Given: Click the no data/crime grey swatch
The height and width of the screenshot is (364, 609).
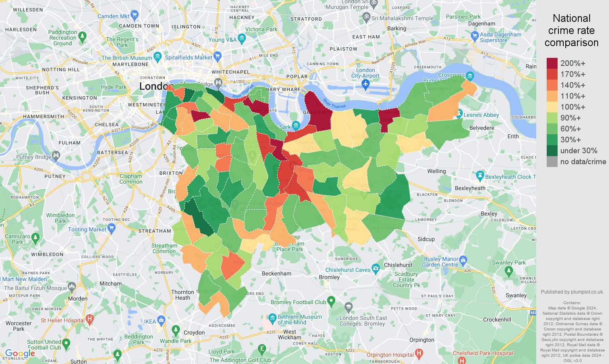Looking at the screenshot, I should click(x=552, y=161).
